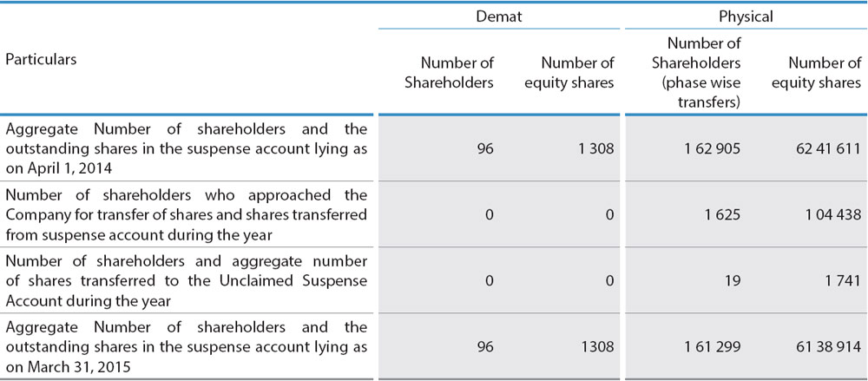Click the March 31, 2015 row description
The image size is (868, 381).
(x=186, y=345)
